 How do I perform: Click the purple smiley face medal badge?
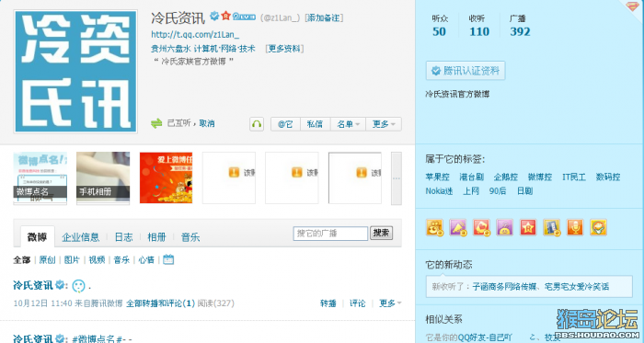(x=504, y=227)
